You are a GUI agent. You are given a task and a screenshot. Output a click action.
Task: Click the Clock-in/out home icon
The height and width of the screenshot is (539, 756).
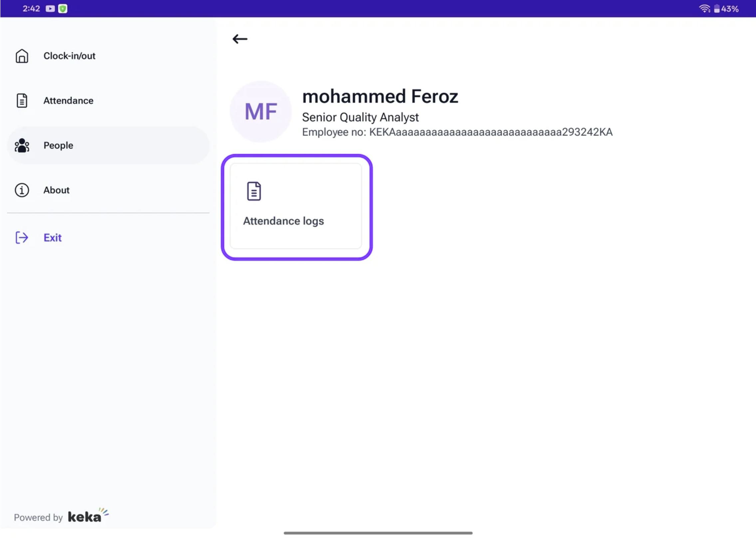(x=22, y=56)
